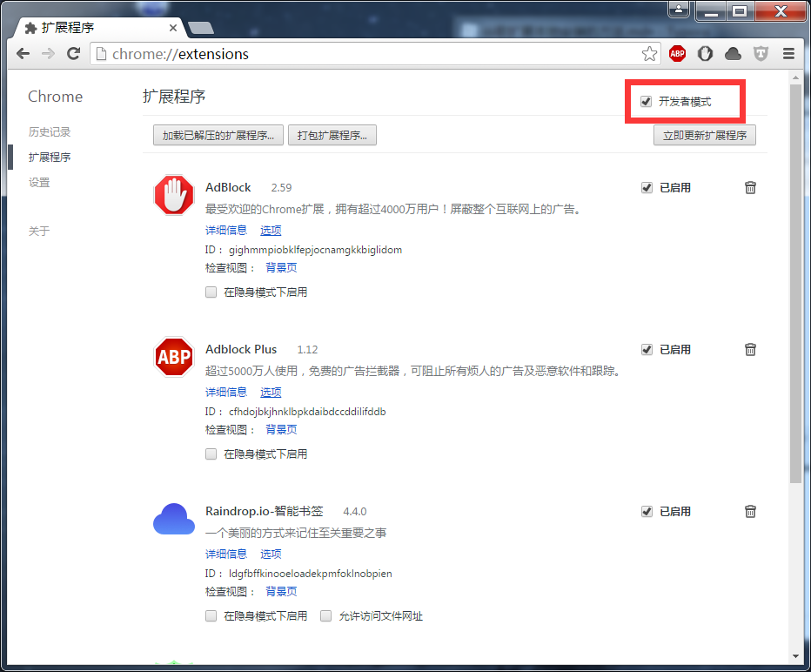Click the ABP icon in browser toolbar
Viewport: 811px width, 672px height.
pyautogui.click(x=677, y=54)
